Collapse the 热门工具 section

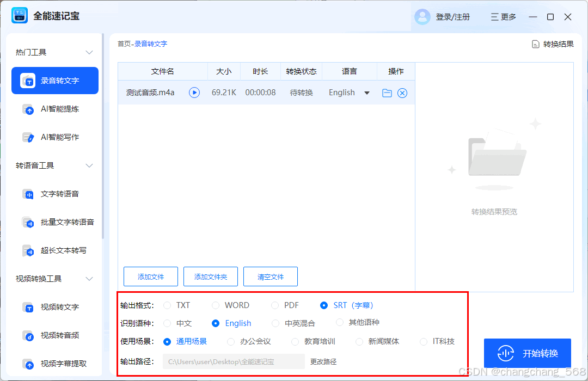(89, 52)
